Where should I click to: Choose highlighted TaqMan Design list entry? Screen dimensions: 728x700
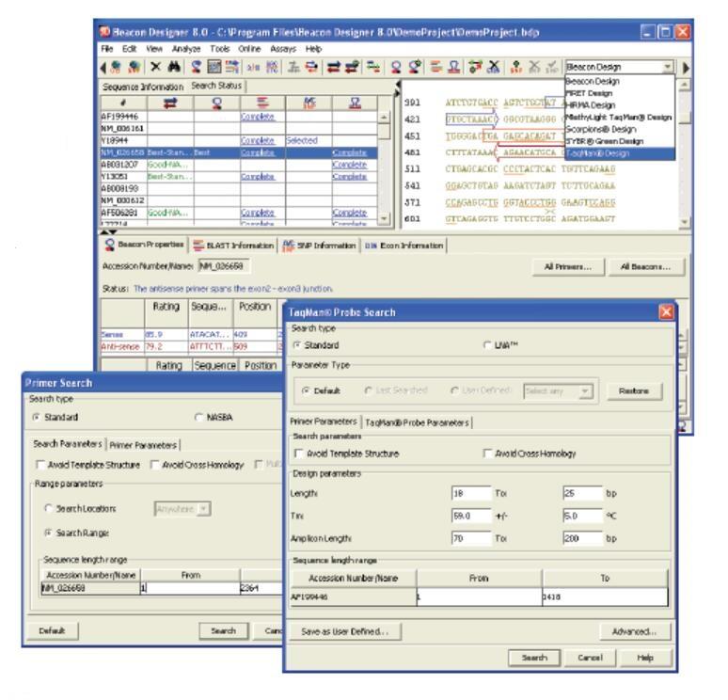click(x=619, y=153)
